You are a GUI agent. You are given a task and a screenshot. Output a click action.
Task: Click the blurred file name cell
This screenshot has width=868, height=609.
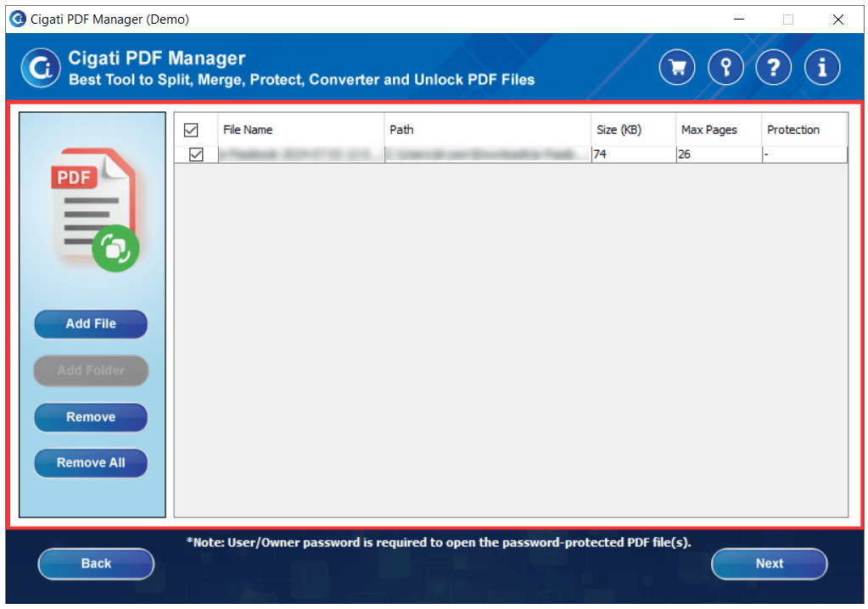(301, 154)
